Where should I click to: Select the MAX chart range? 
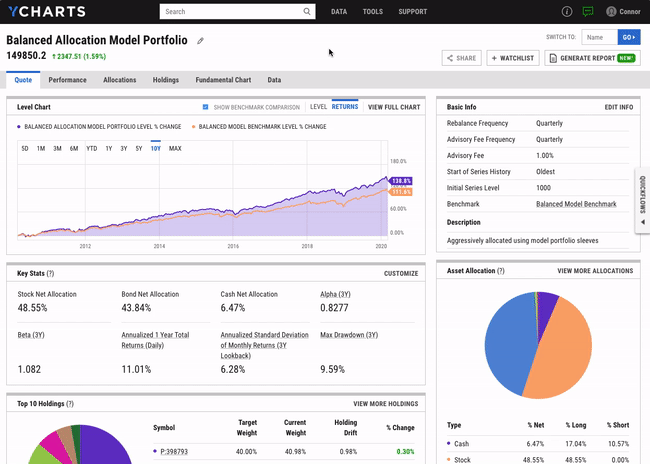click(175, 148)
